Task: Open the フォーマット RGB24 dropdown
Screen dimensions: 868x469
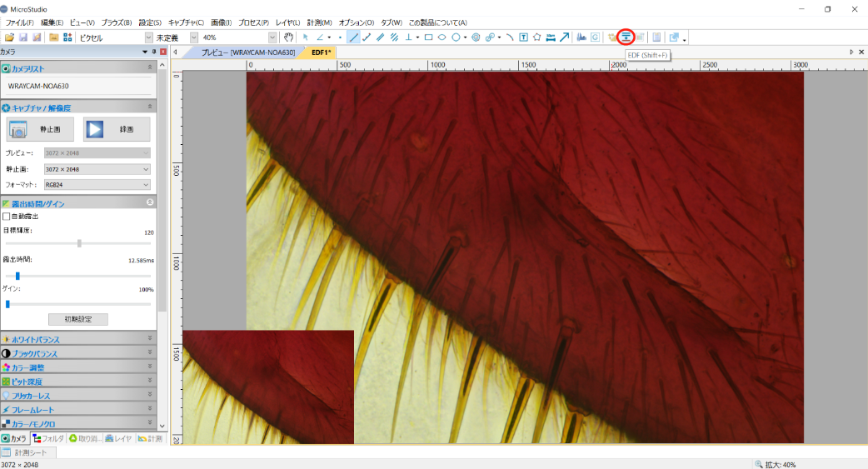Action: 97,184
